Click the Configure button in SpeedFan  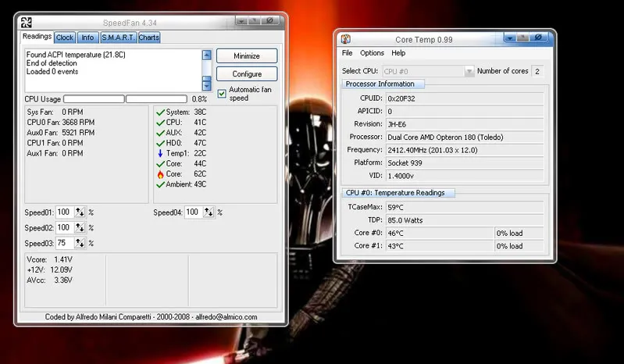click(x=247, y=74)
